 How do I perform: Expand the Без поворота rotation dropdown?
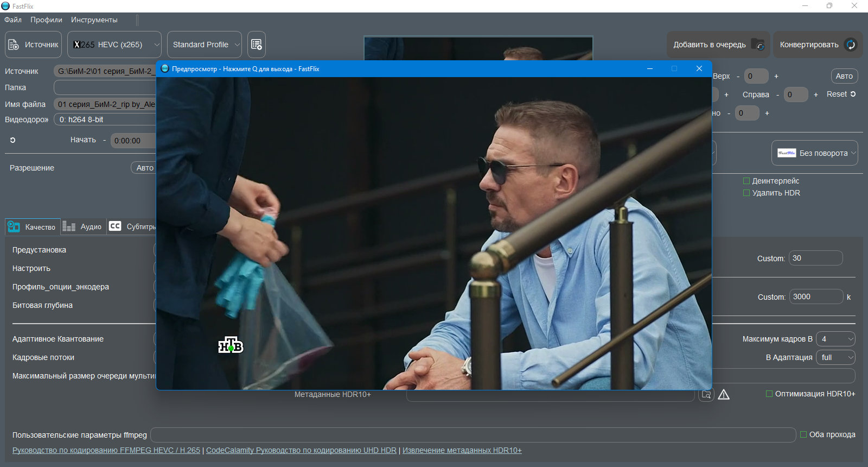(815, 153)
